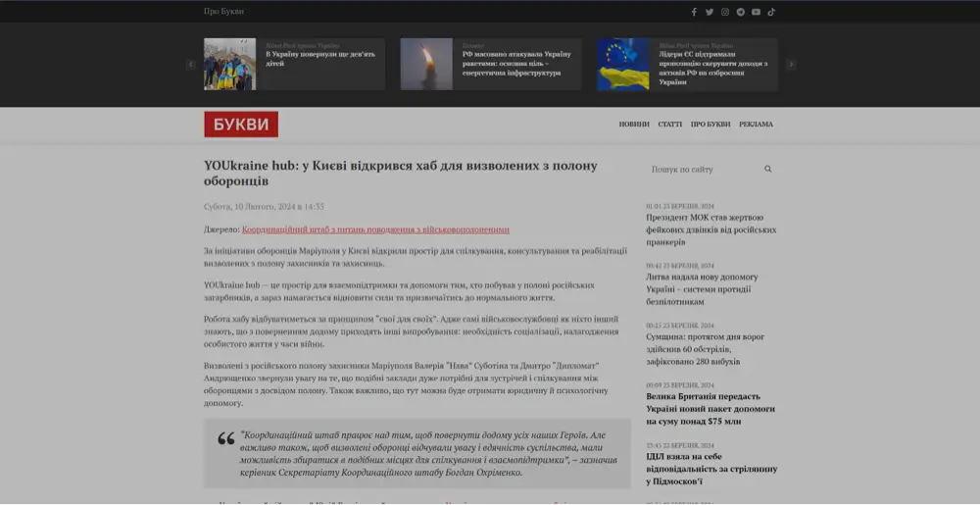Advance news carousel with right arrow
This screenshot has width=980, height=505.
click(791, 65)
